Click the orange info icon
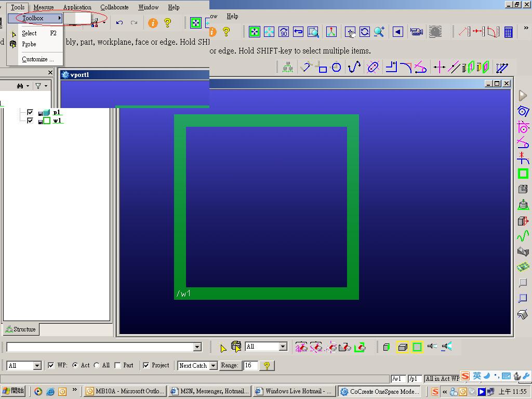532x399 pixels. pos(153,23)
